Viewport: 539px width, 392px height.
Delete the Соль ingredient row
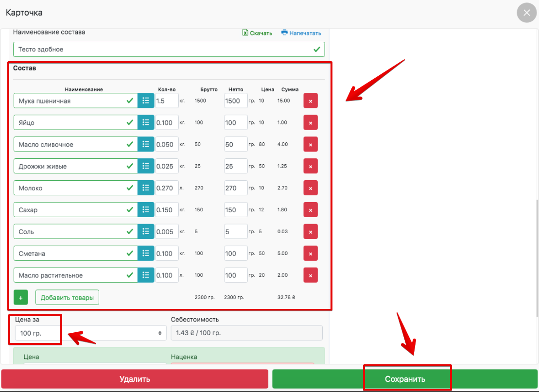[x=311, y=232]
